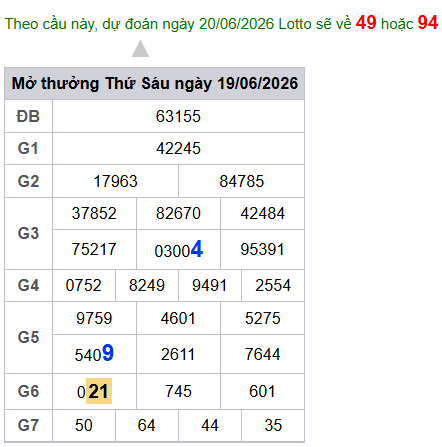Screen dimensions: 442x447
Task: Click the G5 number 7644
Action: pos(262,354)
